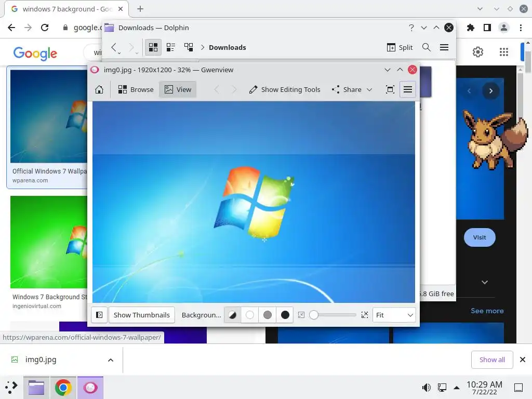Close the windows 7 background tab

point(121,9)
